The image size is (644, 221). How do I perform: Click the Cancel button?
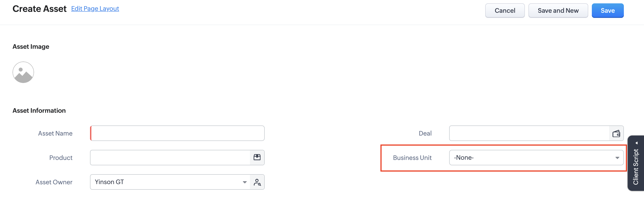coord(505,11)
